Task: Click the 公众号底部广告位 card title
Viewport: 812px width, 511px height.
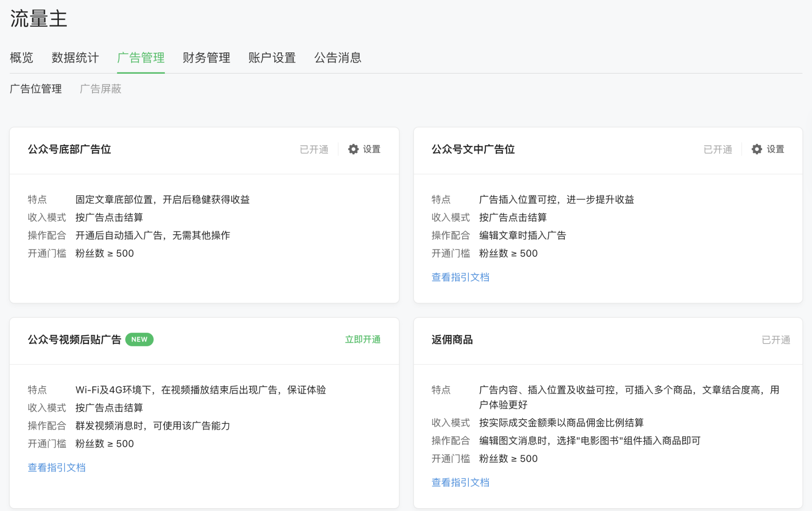Action: [x=70, y=149]
